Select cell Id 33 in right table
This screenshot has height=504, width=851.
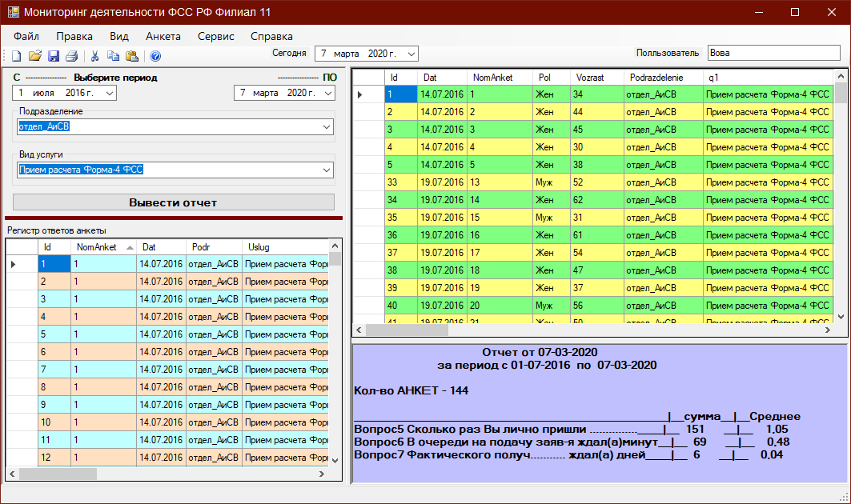pos(400,182)
